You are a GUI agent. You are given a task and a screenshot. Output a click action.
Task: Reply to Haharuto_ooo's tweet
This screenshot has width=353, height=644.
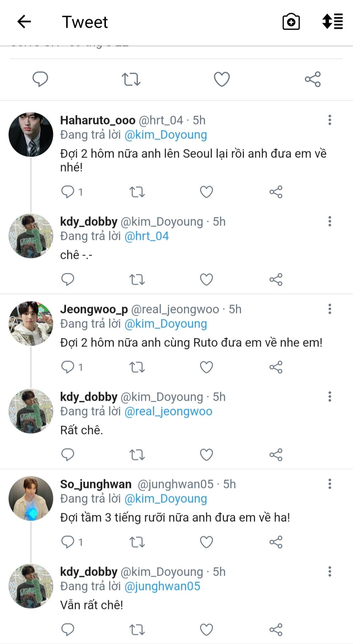click(68, 192)
